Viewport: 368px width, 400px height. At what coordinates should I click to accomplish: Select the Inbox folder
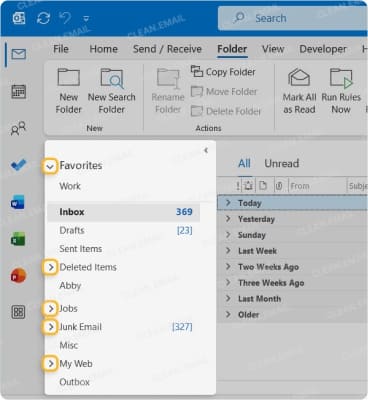click(x=123, y=212)
